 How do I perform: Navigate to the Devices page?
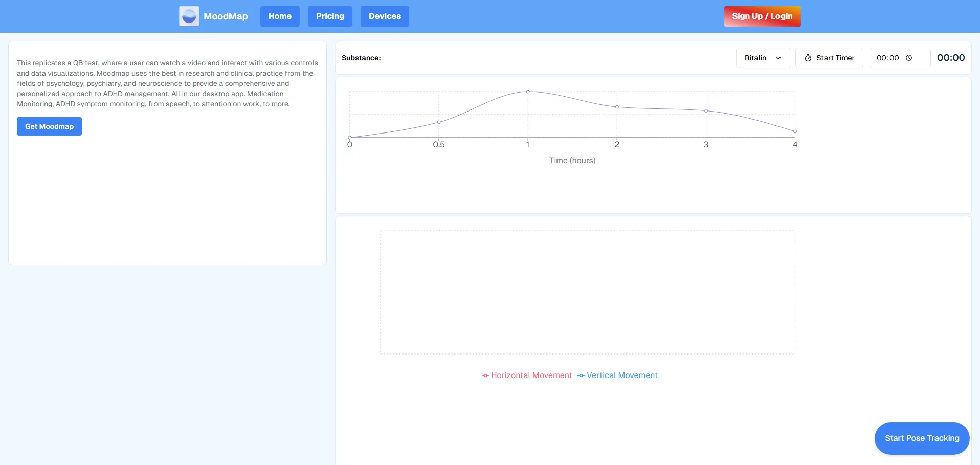[385, 16]
